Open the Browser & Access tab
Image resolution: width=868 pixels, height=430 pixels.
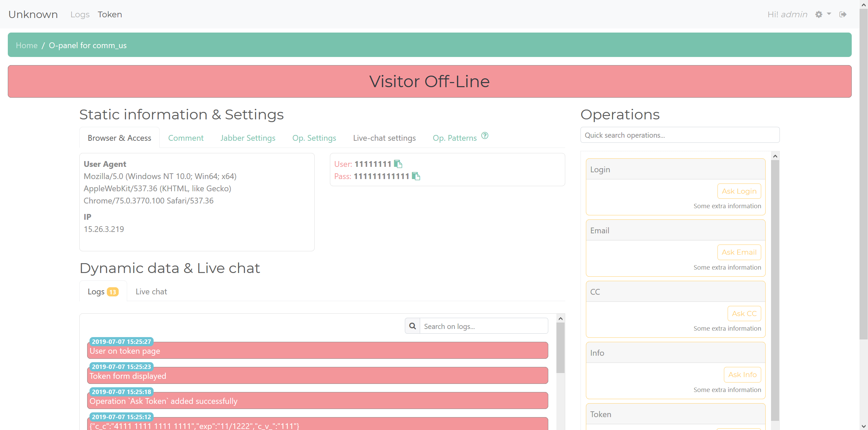pyautogui.click(x=119, y=138)
